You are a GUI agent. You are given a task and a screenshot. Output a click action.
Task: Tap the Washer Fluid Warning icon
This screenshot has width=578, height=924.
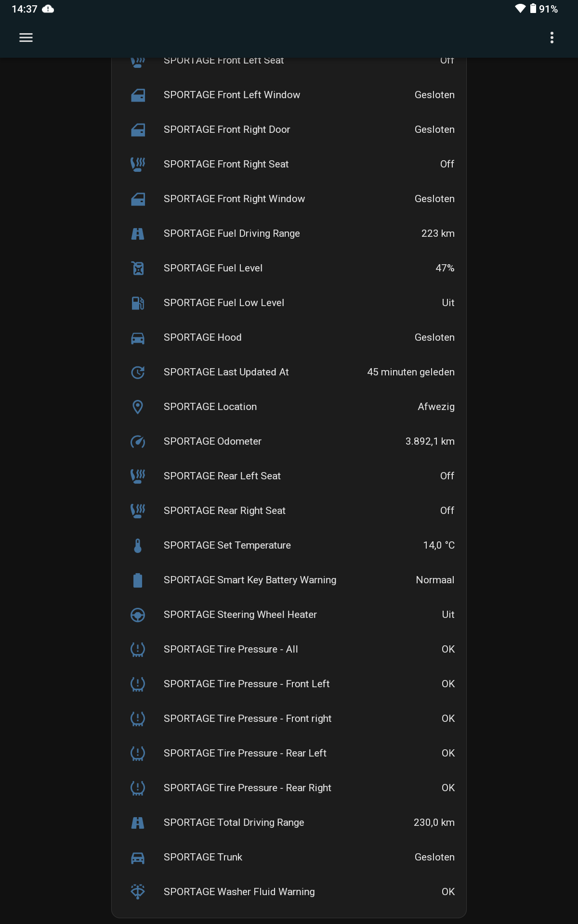point(138,892)
